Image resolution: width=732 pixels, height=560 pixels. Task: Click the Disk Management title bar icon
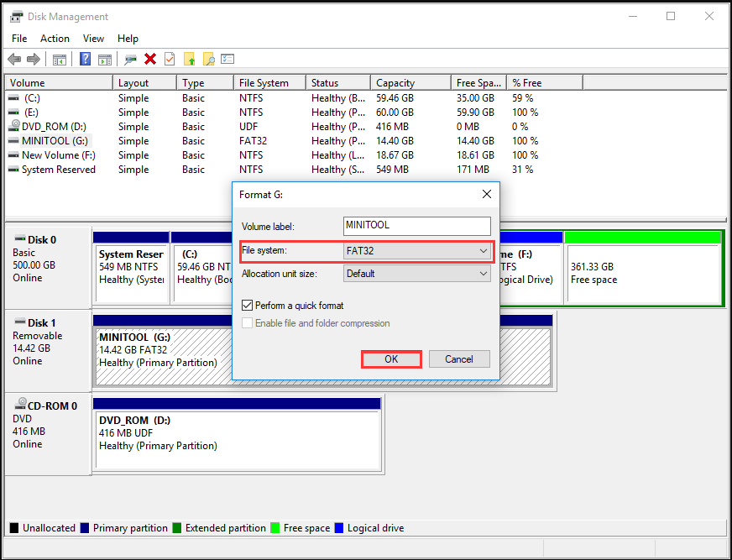pyautogui.click(x=16, y=17)
